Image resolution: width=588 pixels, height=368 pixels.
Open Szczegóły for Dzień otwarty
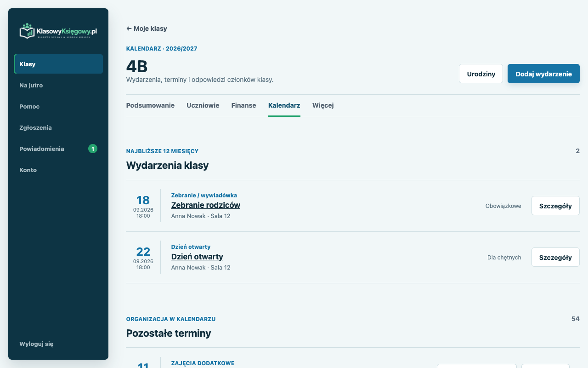coord(555,257)
